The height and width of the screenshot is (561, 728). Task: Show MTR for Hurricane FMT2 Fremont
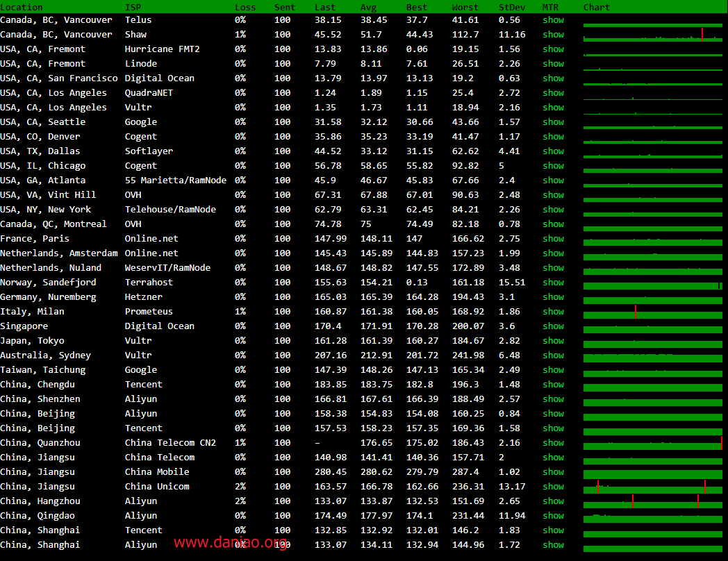point(553,49)
